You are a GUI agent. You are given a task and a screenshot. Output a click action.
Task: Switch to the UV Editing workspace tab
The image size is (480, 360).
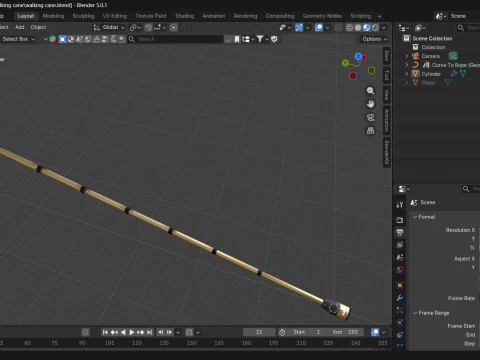[x=115, y=16]
